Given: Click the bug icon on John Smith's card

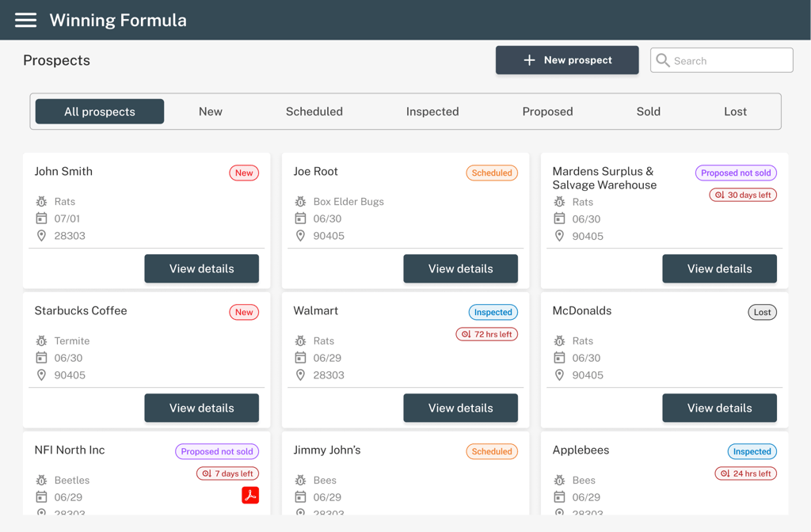Looking at the screenshot, I should (x=41, y=202).
